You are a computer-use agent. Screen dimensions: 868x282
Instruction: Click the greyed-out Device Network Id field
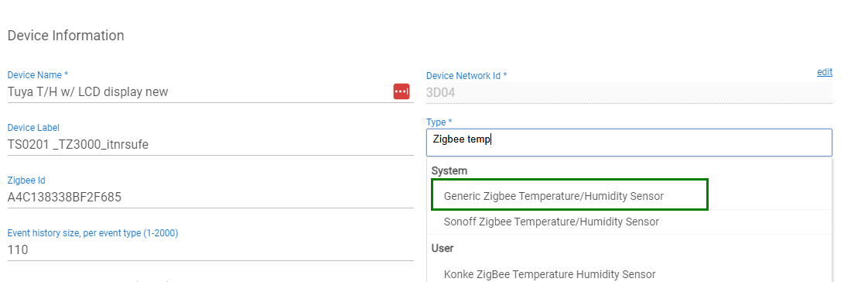pos(629,92)
